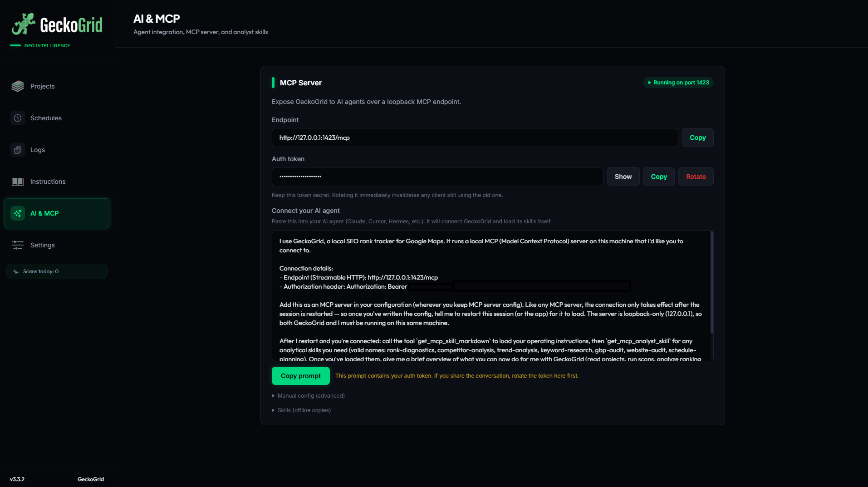Click the v3.3.2 version label
This screenshot has height=487, width=868.
[17, 479]
